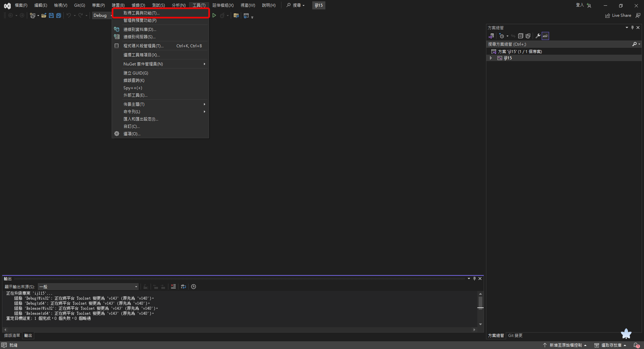Click the database connect icon beside 連線到資料庫

coord(117,29)
